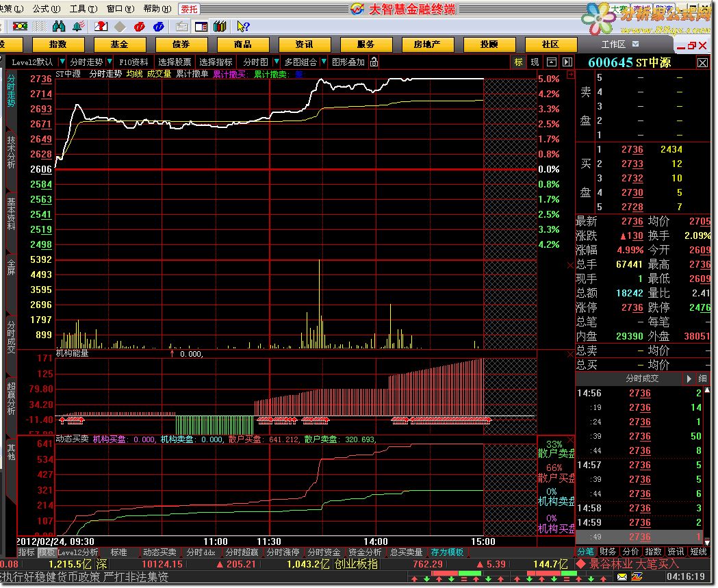The height and width of the screenshot is (588, 718).
Task: Switch to the 技术分析 side tab
Action: (12, 152)
